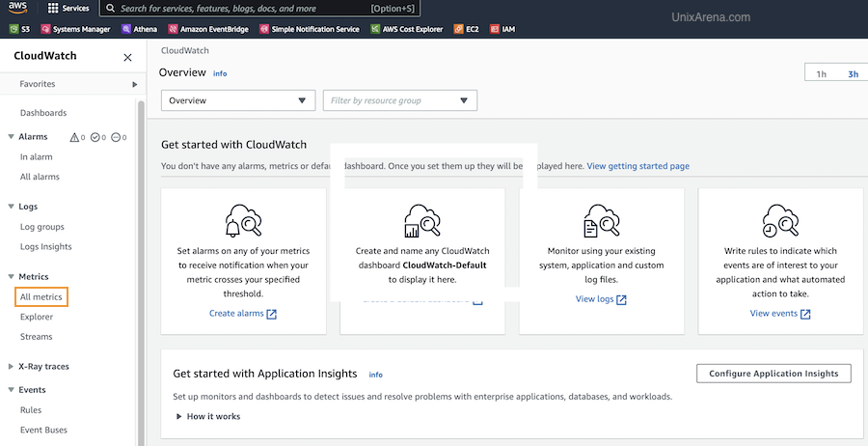Viewport: 868px width, 446px height.
Task: Select the 1h time range
Action: tap(822, 74)
